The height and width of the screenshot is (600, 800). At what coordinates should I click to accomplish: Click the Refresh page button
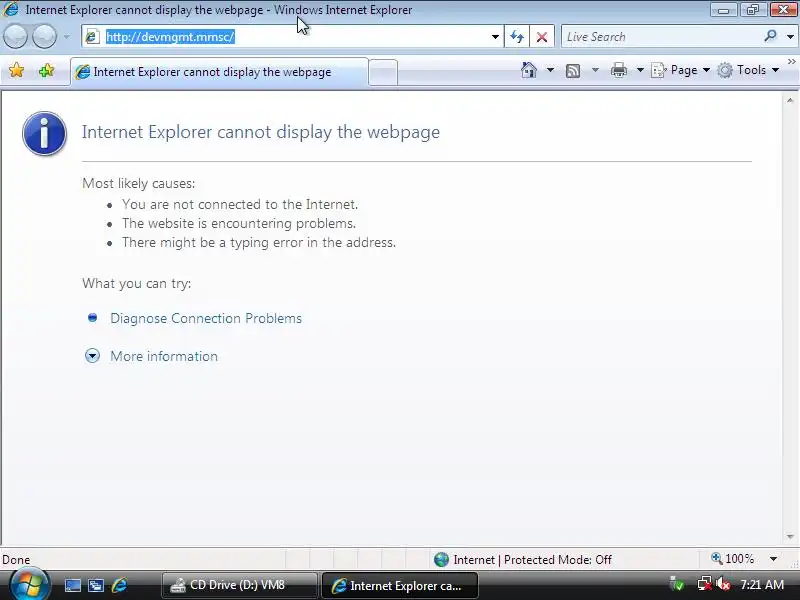pyautogui.click(x=517, y=37)
